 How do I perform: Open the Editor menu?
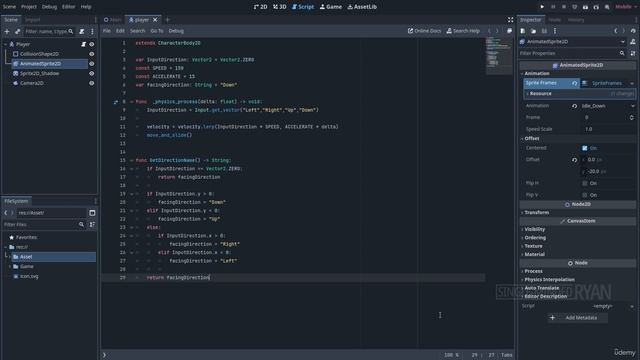pos(69,7)
